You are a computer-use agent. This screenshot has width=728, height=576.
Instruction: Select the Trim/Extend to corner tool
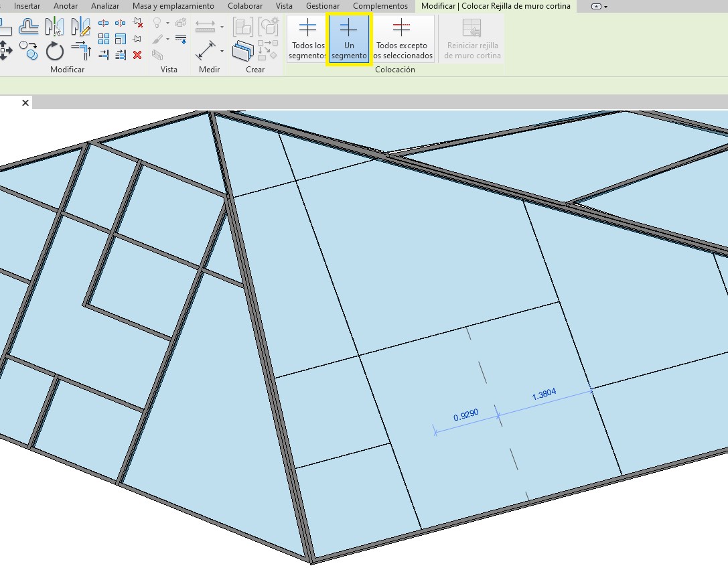click(80, 50)
